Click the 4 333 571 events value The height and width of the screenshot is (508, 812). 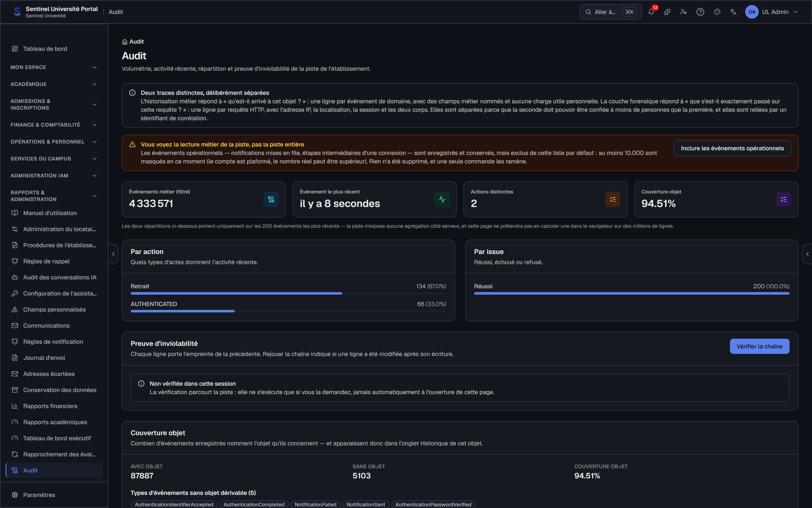tap(151, 204)
